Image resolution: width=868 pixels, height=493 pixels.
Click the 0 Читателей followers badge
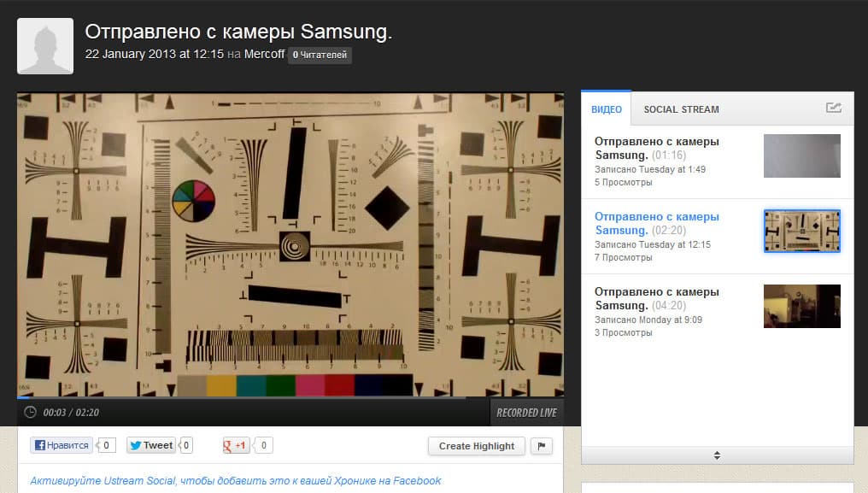click(320, 55)
